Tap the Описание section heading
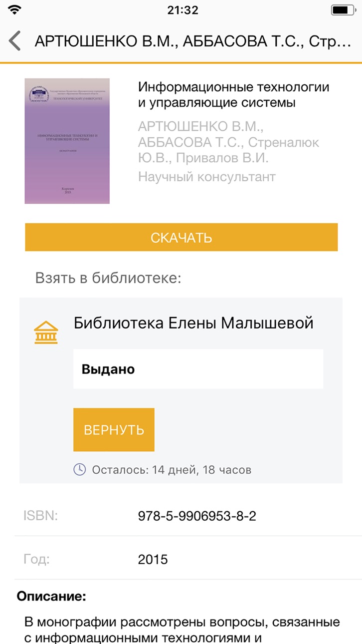362x644 pixels. pos(51,596)
